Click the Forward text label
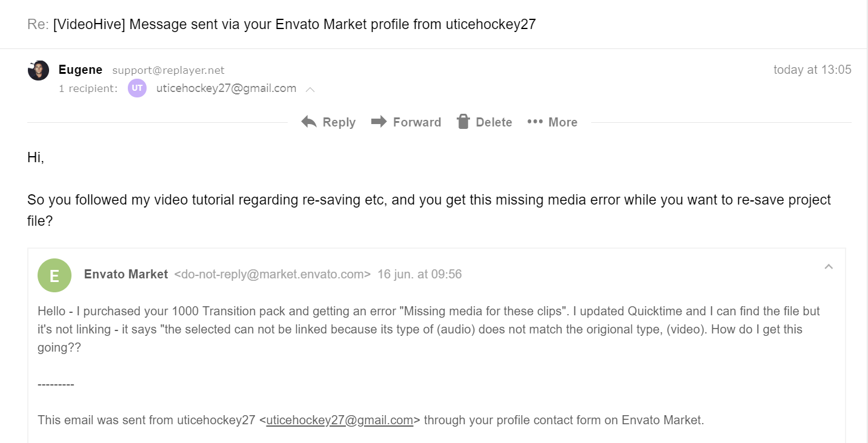This screenshot has width=868, height=443. click(x=417, y=122)
